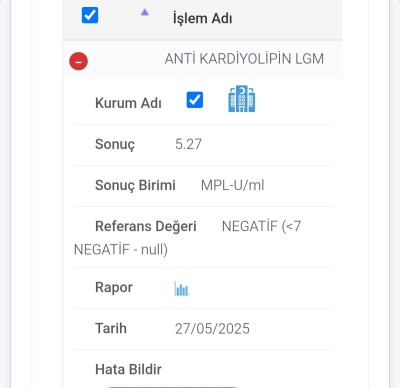Click the Referans Değeri label
This screenshot has width=400, height=388.
pyautogui.click(x=146, y=227)
